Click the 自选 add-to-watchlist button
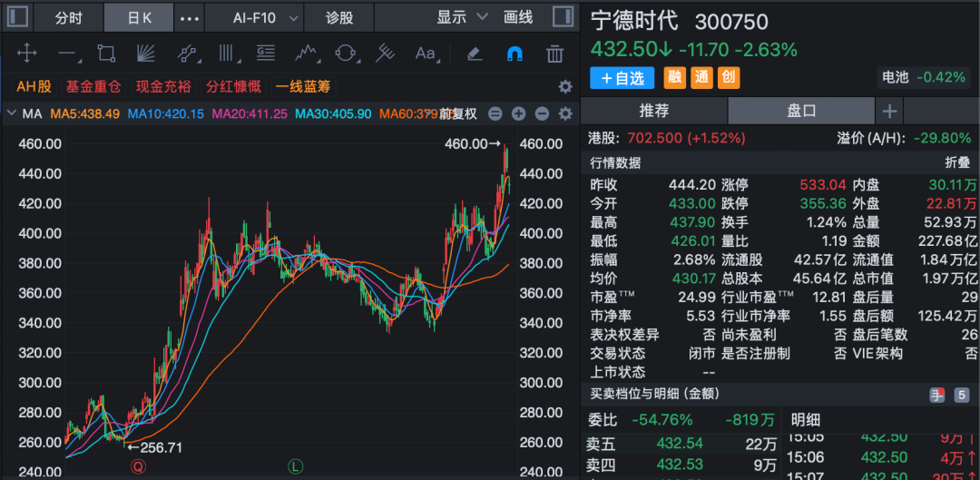Screen dimensions: 980x480 622,78
